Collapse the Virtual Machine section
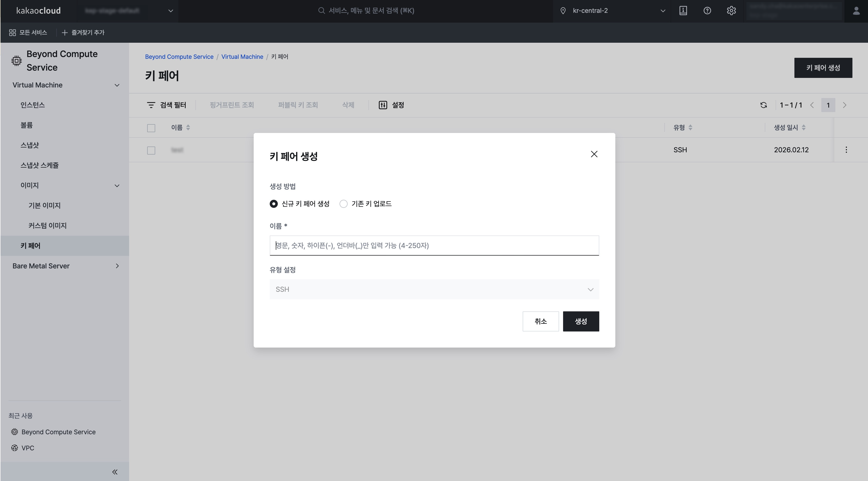 coord(117,85)
